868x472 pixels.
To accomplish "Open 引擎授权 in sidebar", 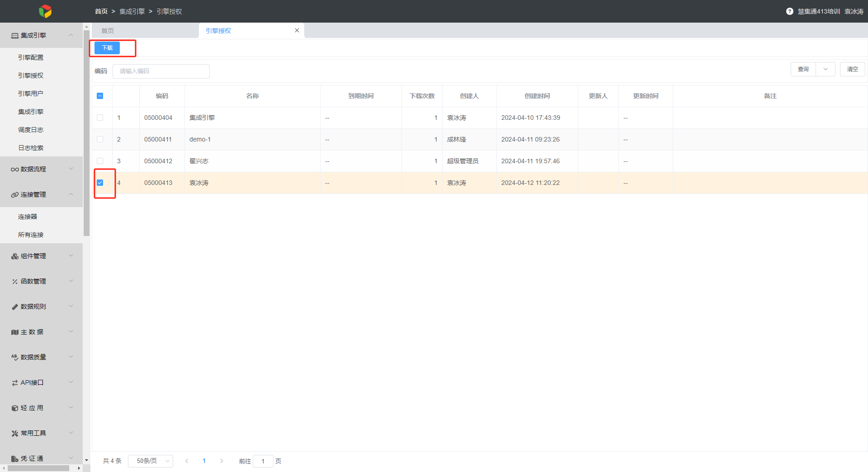I will [31, 76].
